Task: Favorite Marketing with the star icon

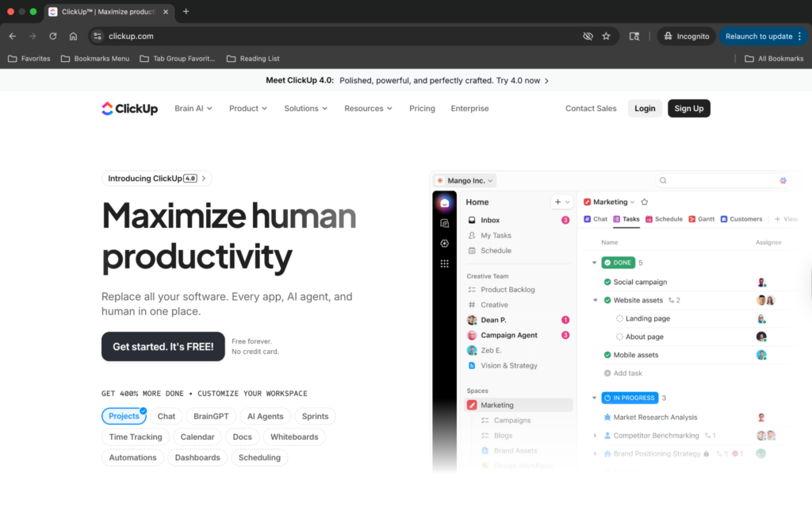Action: point(644,202)
